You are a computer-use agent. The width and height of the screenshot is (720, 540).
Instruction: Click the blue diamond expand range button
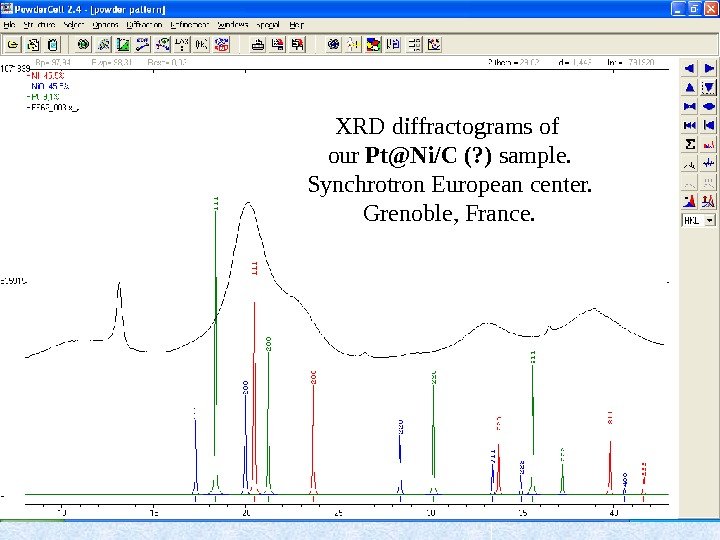tap(709, 106)
